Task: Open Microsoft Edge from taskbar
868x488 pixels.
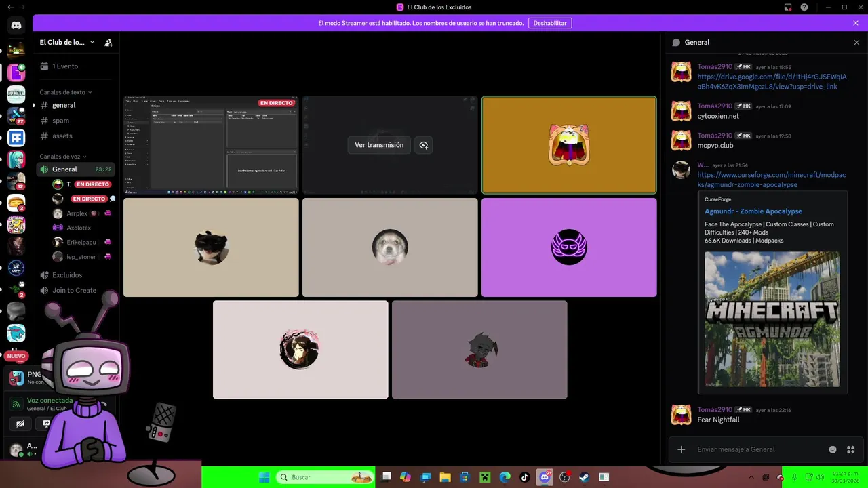Action: [505, 477]
